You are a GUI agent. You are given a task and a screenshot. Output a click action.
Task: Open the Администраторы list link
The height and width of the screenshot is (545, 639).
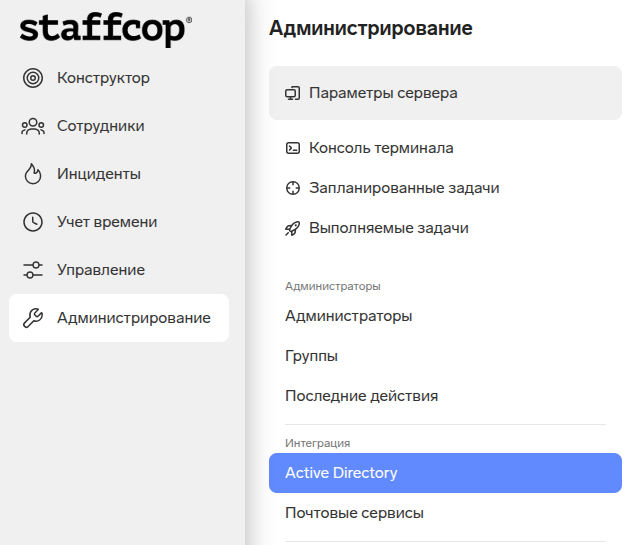(x=348, y=316)
